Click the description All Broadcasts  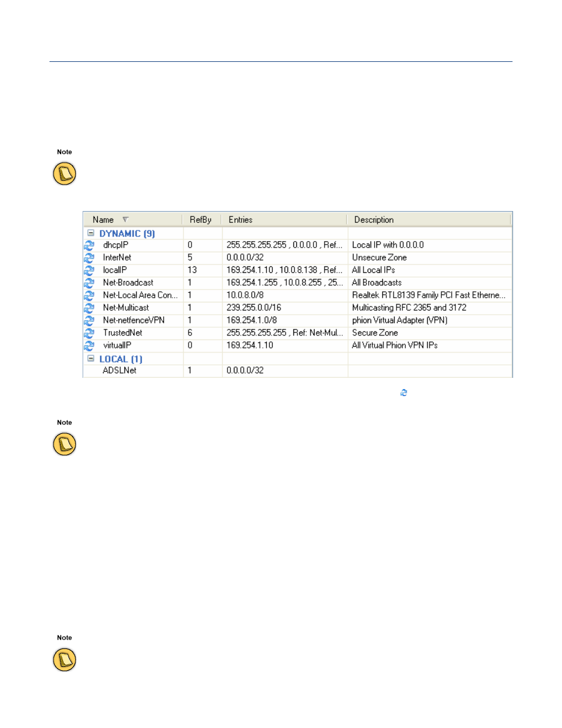377,283
